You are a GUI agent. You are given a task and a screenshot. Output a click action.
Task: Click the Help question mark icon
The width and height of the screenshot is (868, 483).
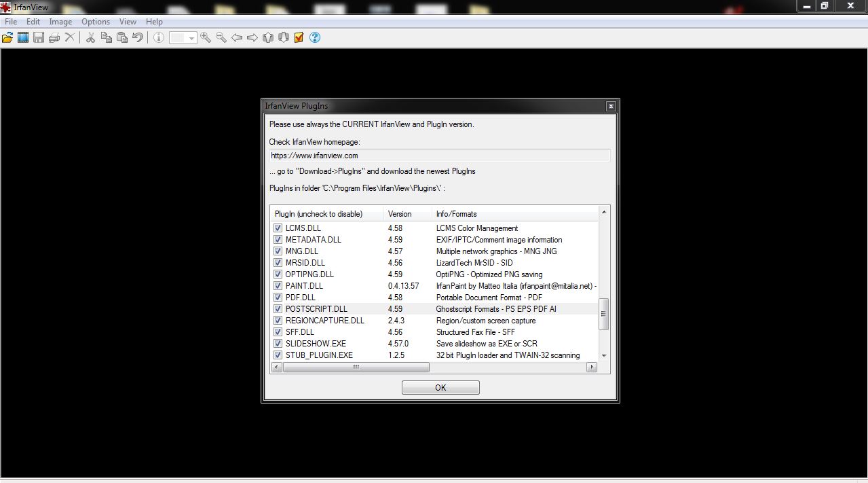tap(315, 38)
